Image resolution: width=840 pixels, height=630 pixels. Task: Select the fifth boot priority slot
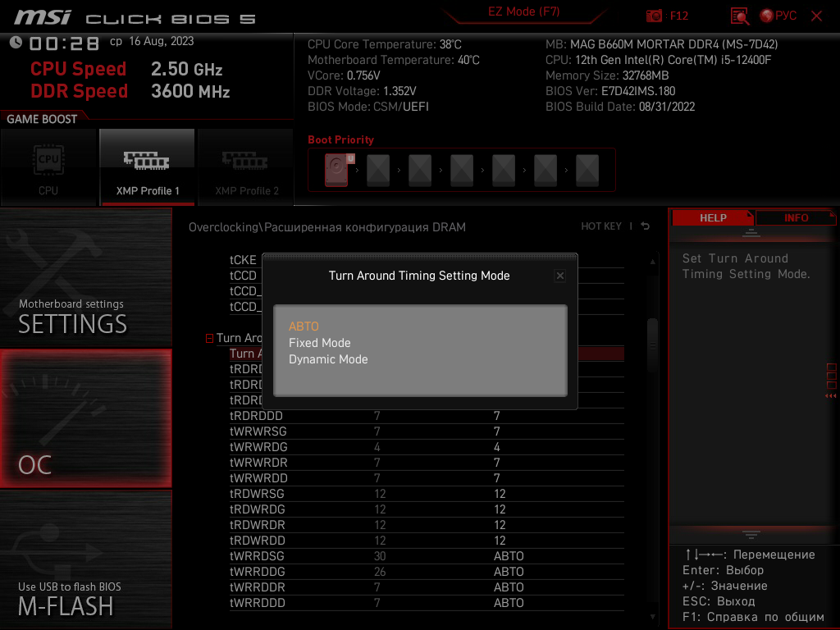click(504, 170)
